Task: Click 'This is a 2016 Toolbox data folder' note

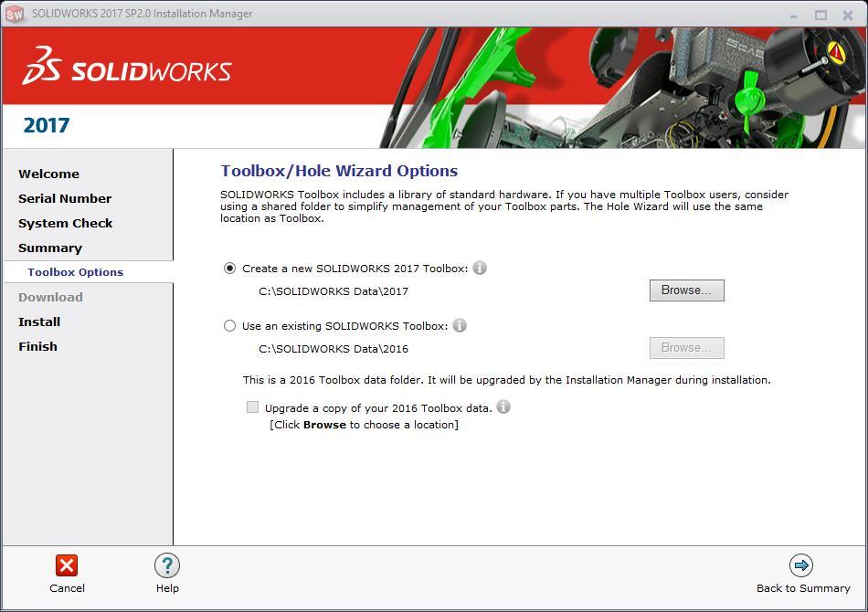Action: (x=506, y=380)
